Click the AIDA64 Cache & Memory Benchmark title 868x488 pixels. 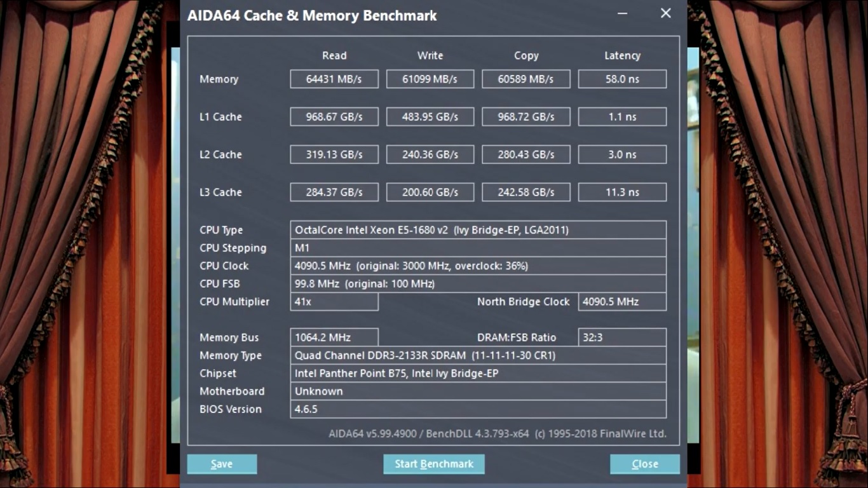pyautogui.click(x=312, y=16)
